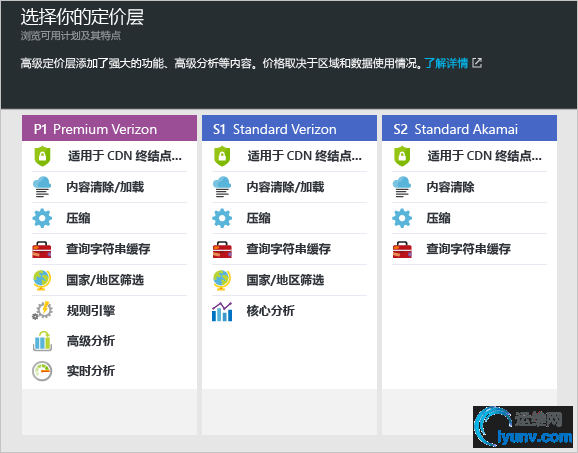
Task: Click the rules engine gear-lightning icon
Action: (x=42, y=311)
